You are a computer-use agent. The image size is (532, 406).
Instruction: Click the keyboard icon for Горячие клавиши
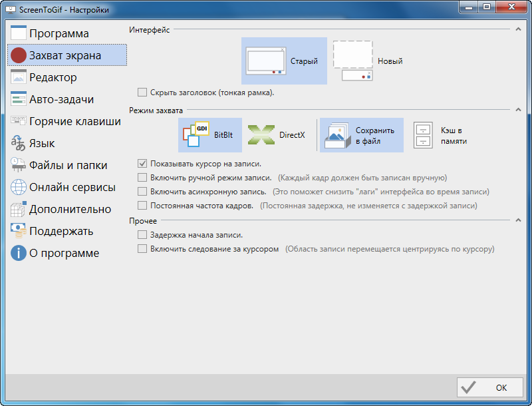coord(19,120)
